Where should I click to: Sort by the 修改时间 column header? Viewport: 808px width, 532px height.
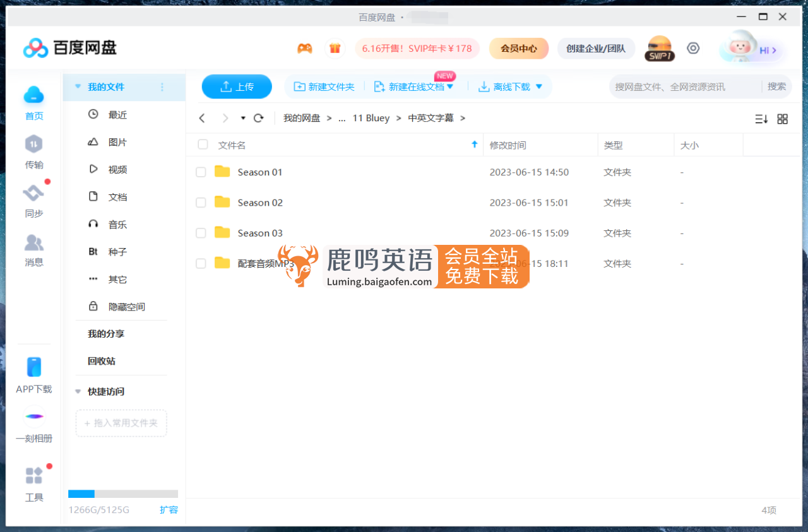(x=508, y=145)
